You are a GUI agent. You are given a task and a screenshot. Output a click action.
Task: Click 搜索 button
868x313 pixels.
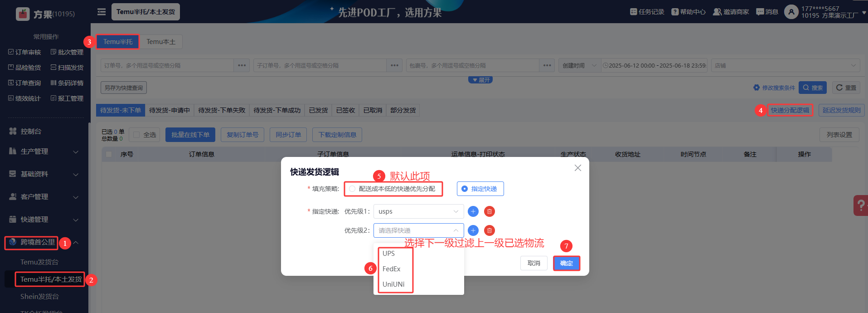tap(813, 88)
